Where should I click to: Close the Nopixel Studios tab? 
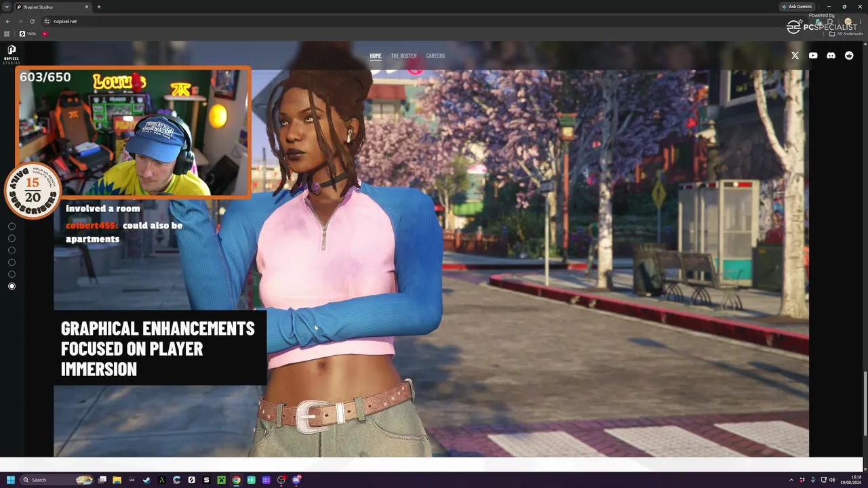pyautogui.click(x=87, y=7)
